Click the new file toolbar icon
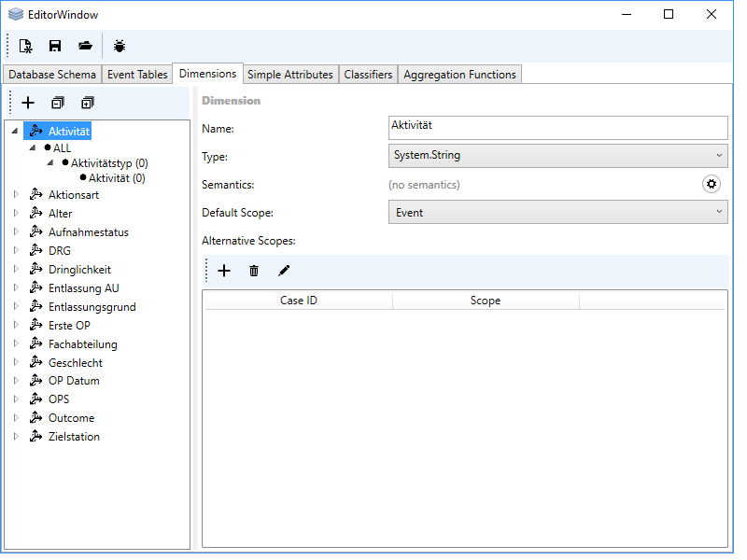This screenshot has width=747, height=560. click(26, 46)
